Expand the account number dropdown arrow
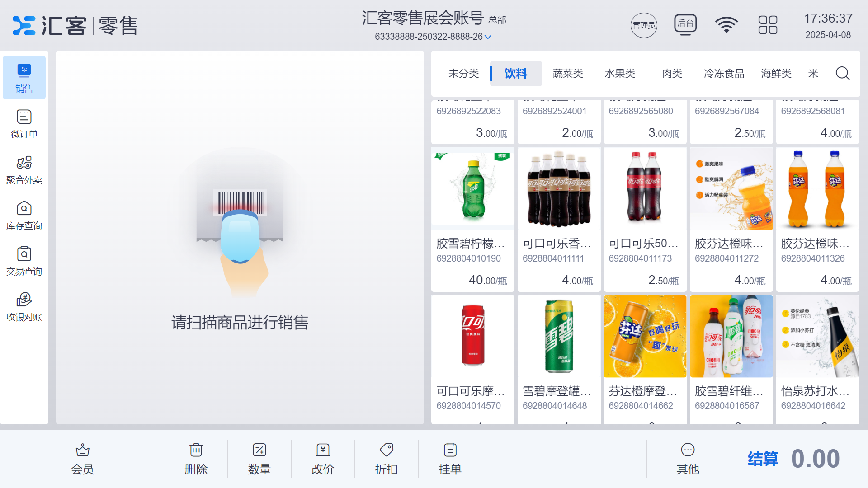868x488 pixels. tap(487, 37)
